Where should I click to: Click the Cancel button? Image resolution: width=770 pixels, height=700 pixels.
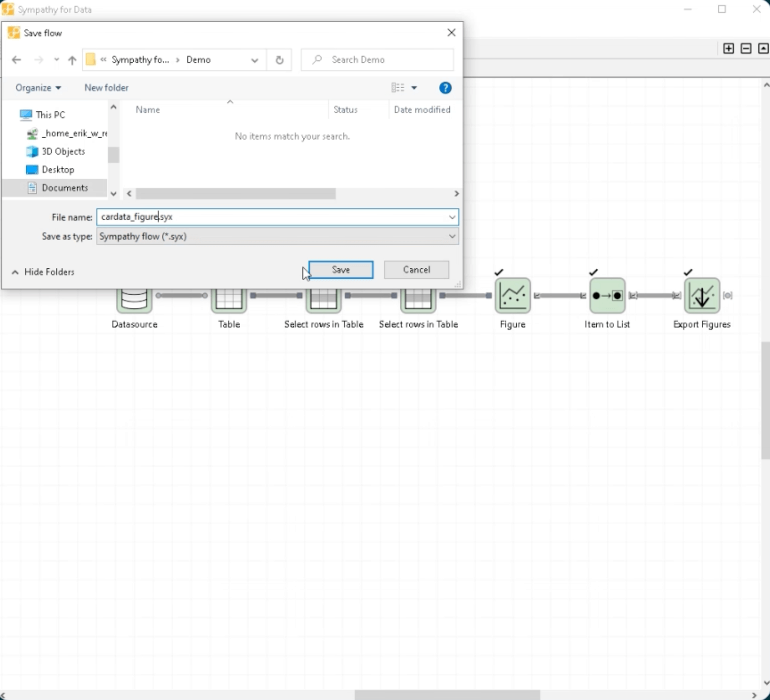(417, 270)
